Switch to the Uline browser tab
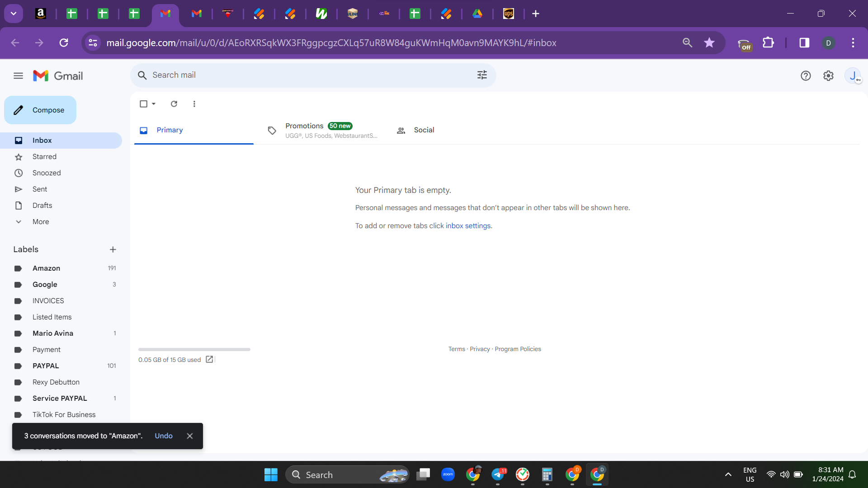868x488 pixels. (353, 14)
